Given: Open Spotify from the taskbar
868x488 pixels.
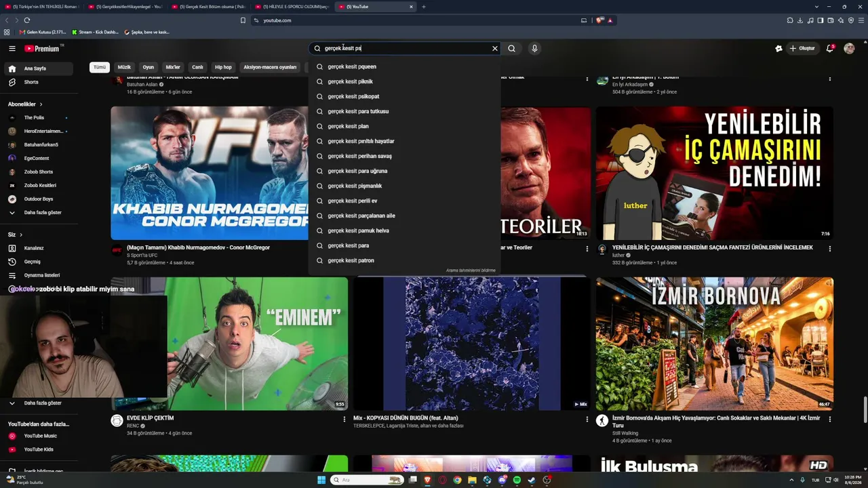Looking at the screenshot, I should coord(517,480).
